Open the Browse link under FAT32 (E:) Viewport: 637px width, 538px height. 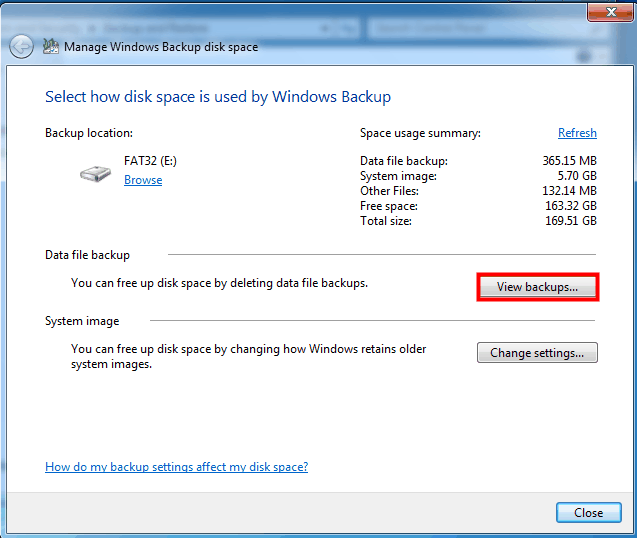[x=143, y=180]
